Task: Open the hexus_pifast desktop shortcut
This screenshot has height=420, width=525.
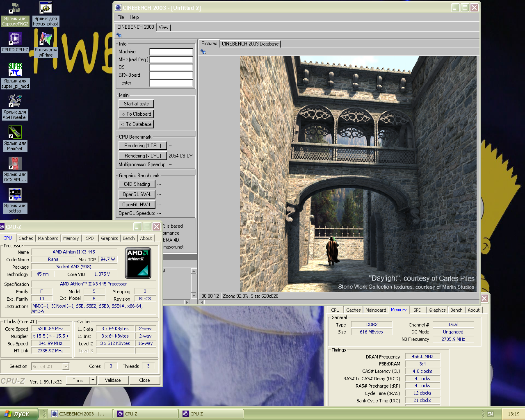Action: coord(46,14)
